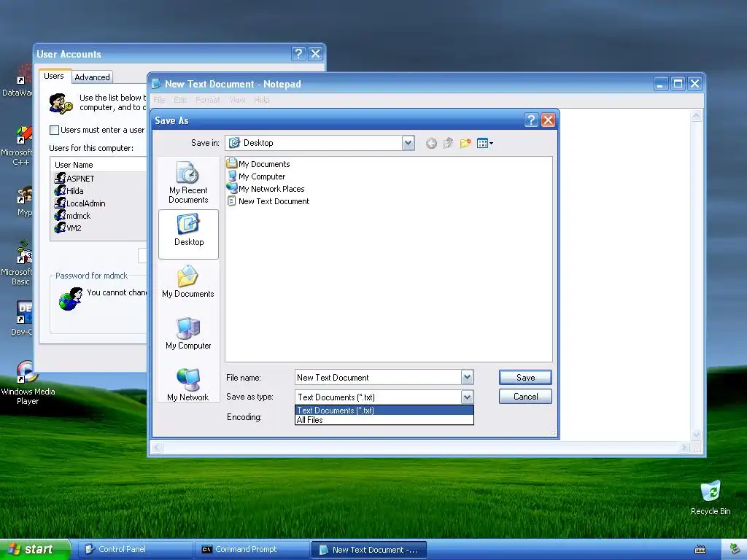This screenshot has width=747, height=560.
Task: Open My Recent Documents in places bar
Action: [188, 182]
